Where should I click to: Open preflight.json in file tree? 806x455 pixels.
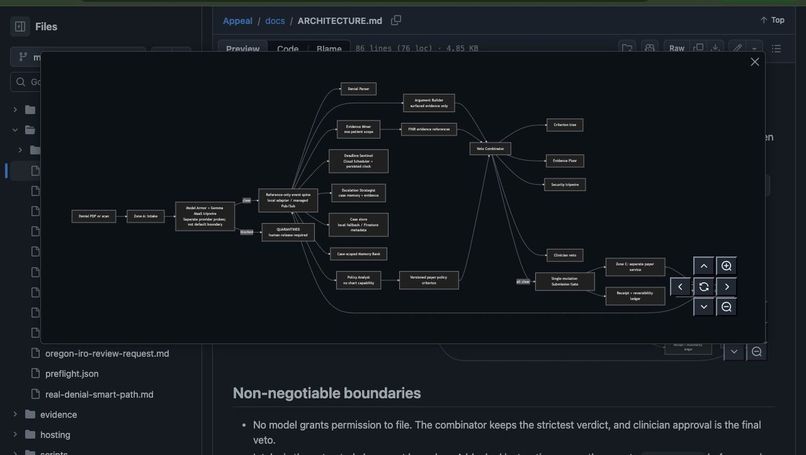pyautogui.click(x=71, y=374)
